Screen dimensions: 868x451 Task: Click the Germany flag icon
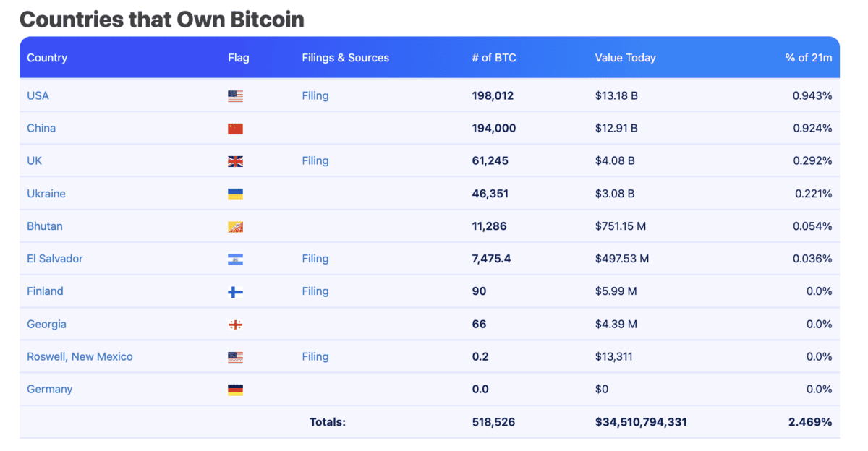pyautogui.click(x=235, y=389)
